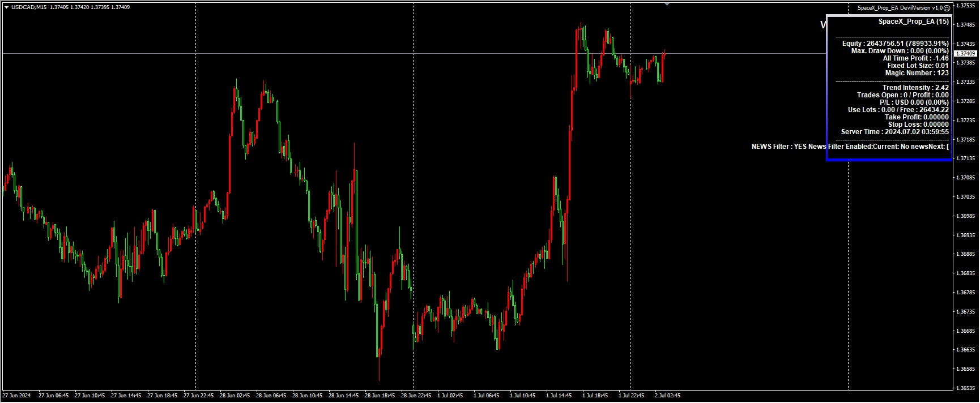980x403 pixels.
Task: Select the Magic Number : 123 line
Action: click(x=917, y=73)
